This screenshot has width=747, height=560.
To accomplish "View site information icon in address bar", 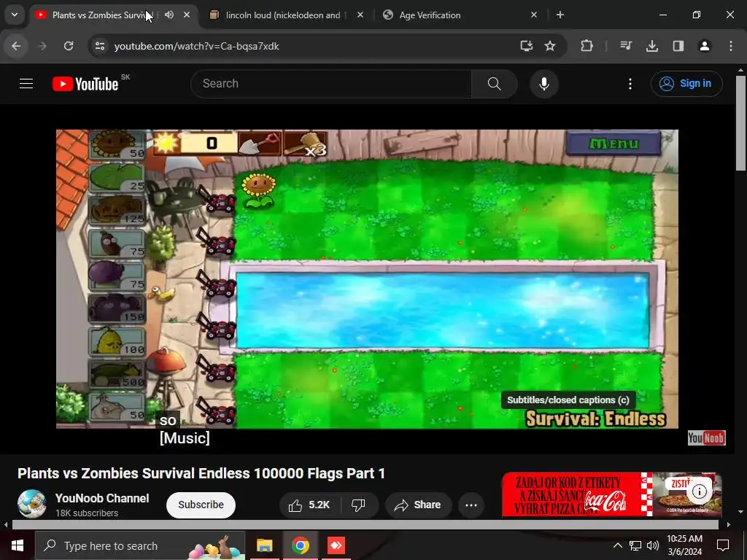I will pos(99,46).
